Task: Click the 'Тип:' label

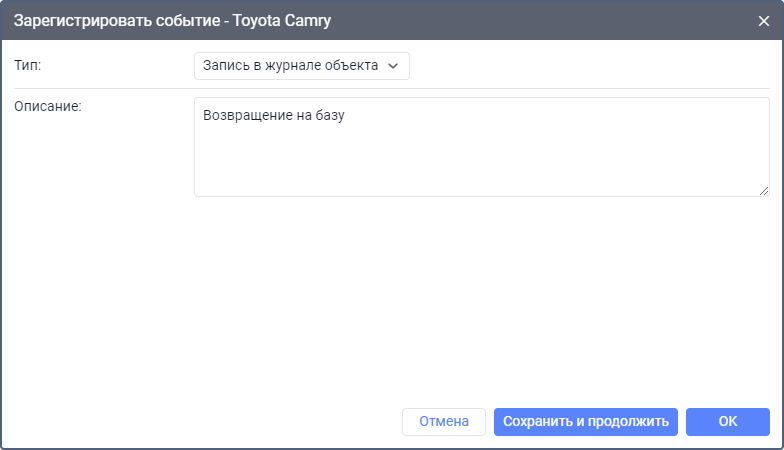Action: [28, 66]
